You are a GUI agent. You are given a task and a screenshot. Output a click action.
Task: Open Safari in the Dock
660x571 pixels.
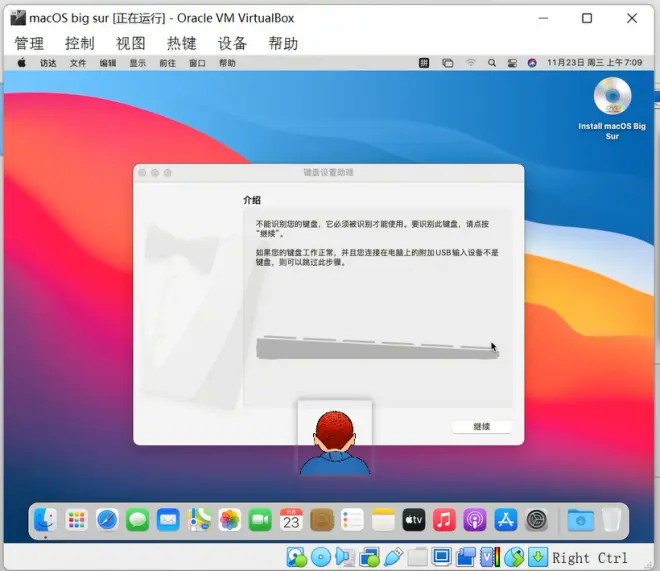coord(107,520)
